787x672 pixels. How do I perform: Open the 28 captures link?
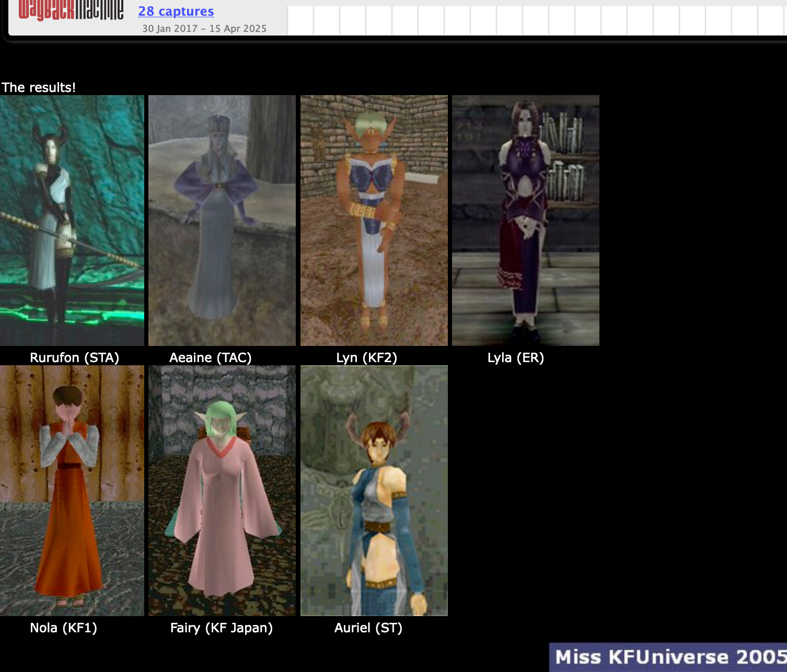coord(176,11)
